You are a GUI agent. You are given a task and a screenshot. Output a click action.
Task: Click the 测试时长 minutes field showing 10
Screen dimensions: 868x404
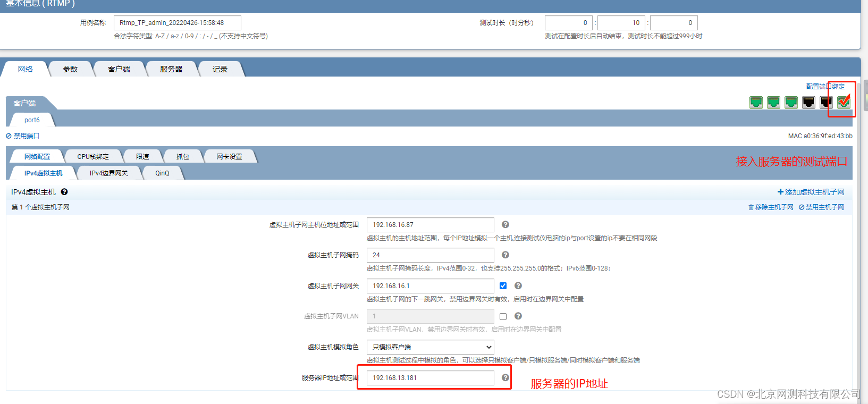(621, 23)
